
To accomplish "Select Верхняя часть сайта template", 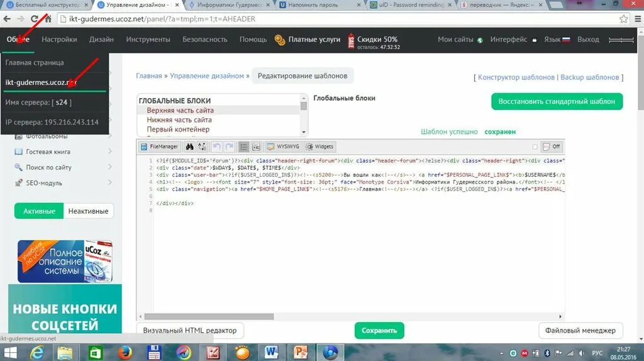I will [180, 111].
